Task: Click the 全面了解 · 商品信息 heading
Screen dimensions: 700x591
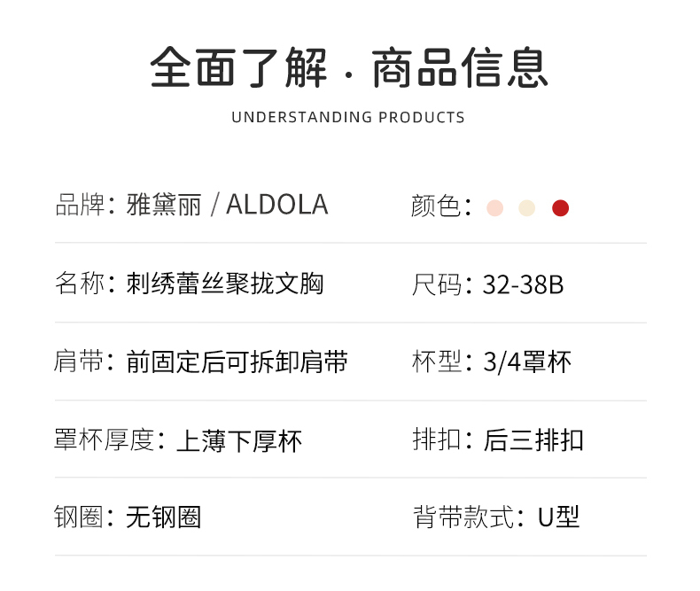Action: 349,68
